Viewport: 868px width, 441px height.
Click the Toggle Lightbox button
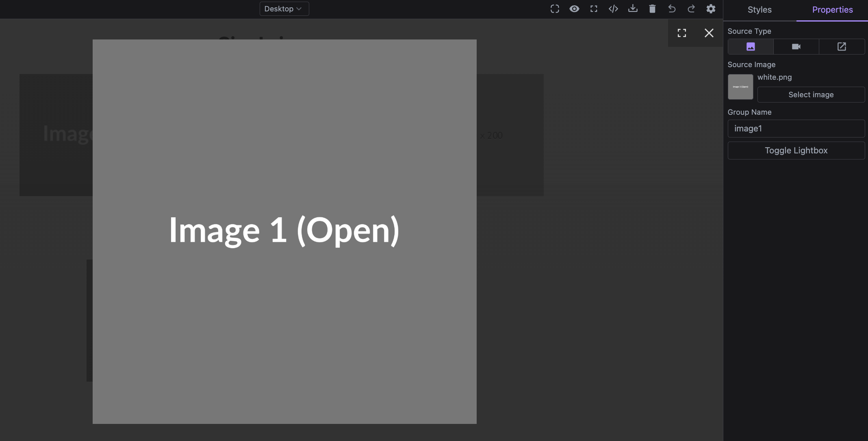pyautogui.click(x=796, y=150)
